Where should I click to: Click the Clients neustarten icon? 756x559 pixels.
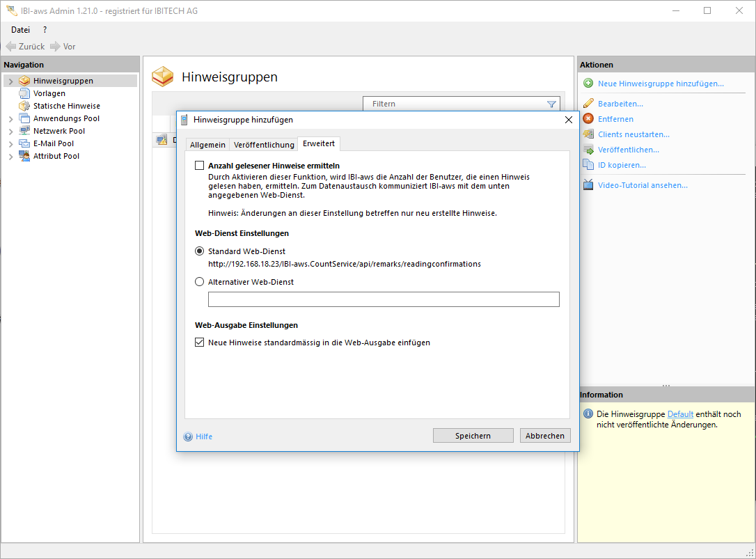click(588, 134)
